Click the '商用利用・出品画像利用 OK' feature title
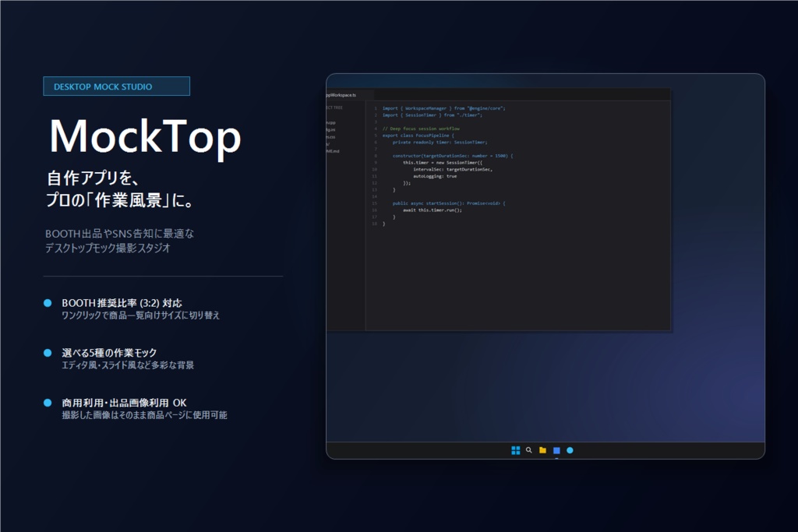 point(124,402)
